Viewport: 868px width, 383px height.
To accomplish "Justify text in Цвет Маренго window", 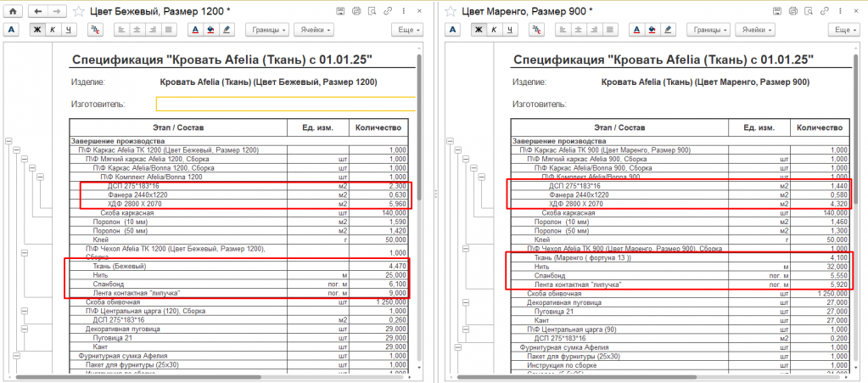I will point(610,30).
